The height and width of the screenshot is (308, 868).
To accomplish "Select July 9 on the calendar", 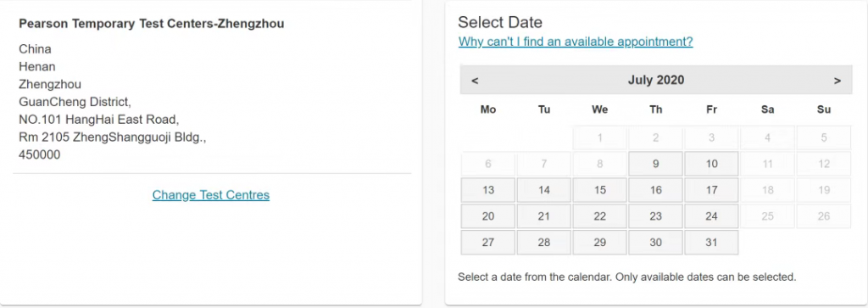I will [x=655, y=164].
